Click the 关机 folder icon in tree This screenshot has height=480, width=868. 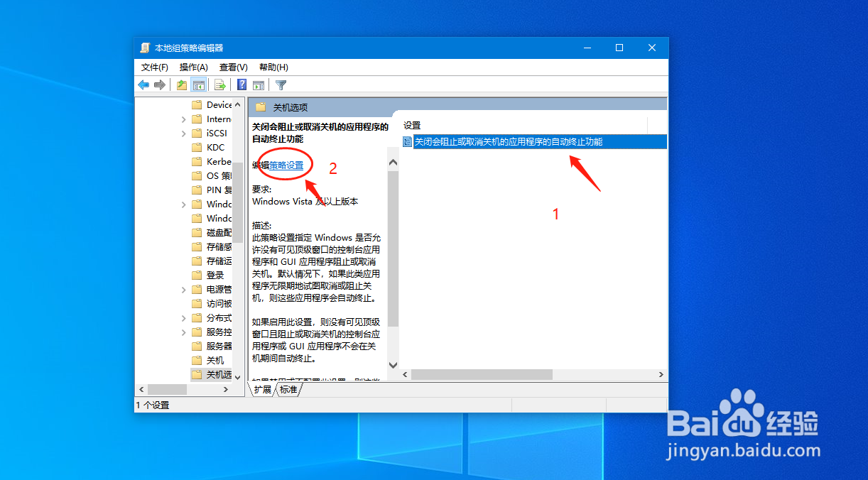click(x=197, y=361)
